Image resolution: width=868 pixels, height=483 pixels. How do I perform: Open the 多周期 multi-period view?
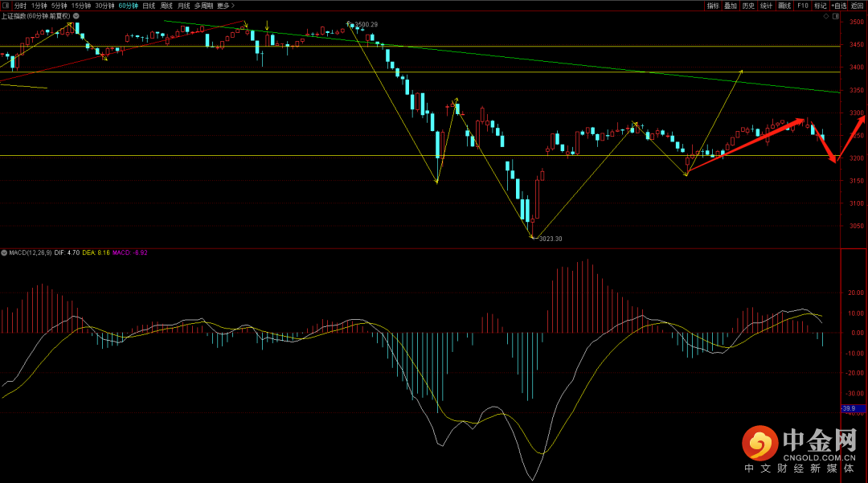pos(203,6)
